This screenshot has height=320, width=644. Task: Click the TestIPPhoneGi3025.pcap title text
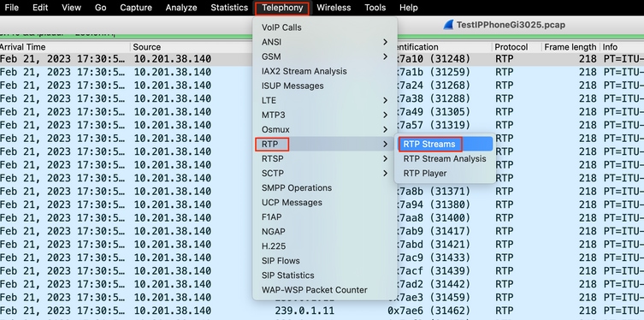point(511,25)
